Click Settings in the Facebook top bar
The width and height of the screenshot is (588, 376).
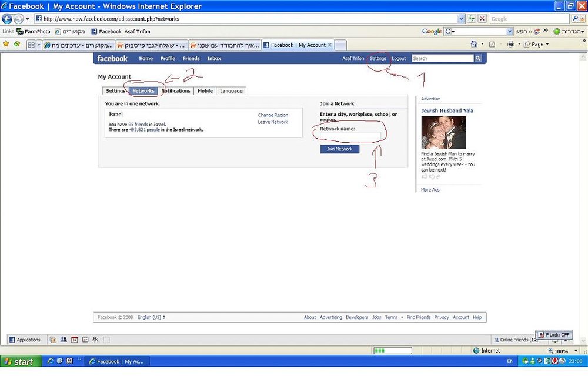377,58
